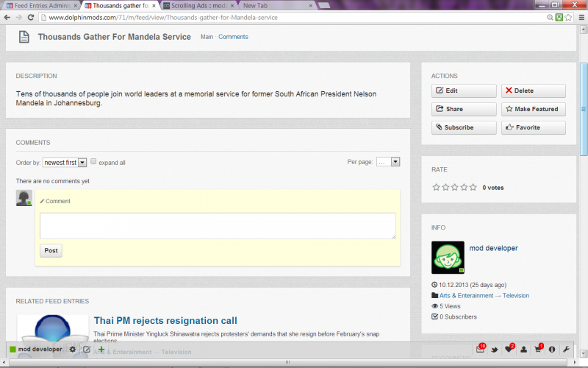Open the Main submenu item
This screenshot has height=368, width=588.
point(207,37)
